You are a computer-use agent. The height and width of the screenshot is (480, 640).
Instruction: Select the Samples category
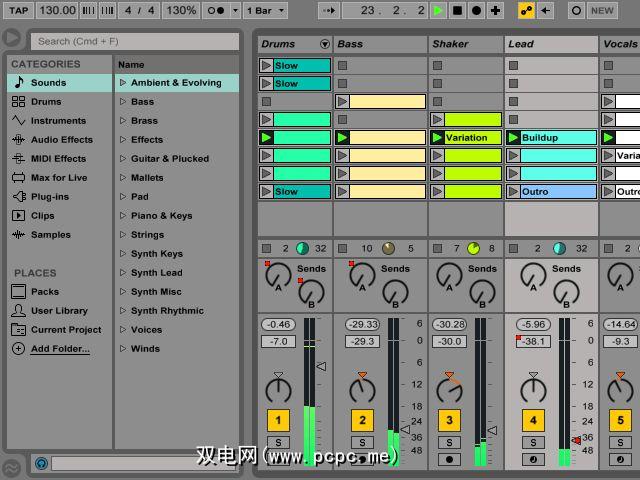pyautogui.click(x=50, y=234)
